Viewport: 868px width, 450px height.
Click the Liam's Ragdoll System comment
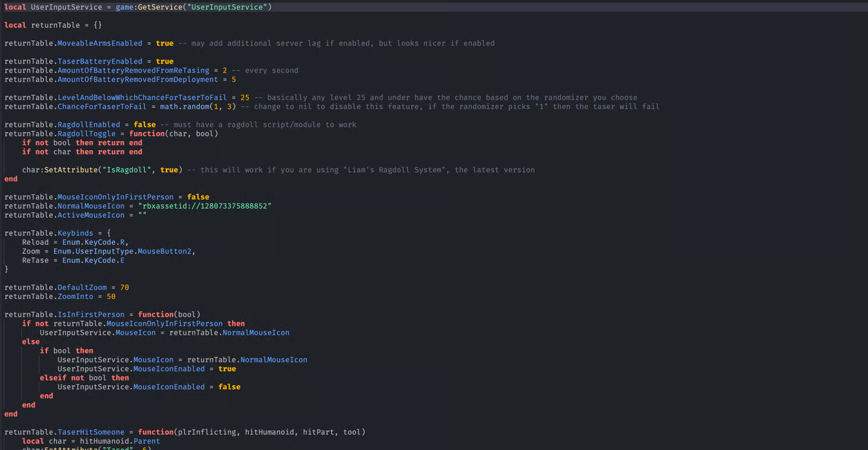click(361, 170)
